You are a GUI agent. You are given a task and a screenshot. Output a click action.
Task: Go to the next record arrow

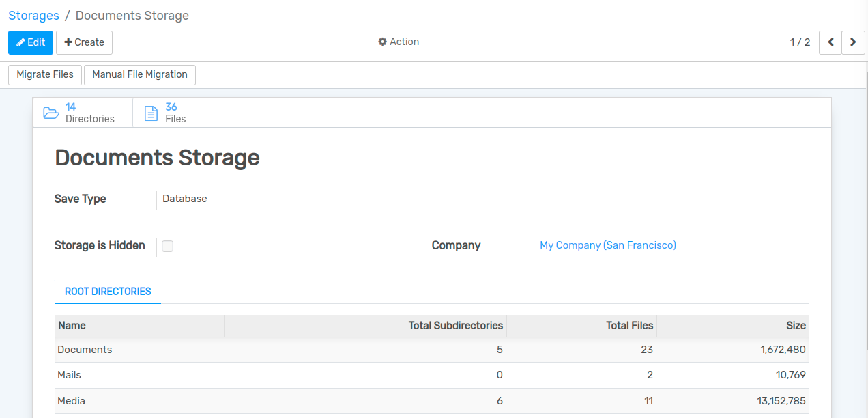[x=853, y=42]
